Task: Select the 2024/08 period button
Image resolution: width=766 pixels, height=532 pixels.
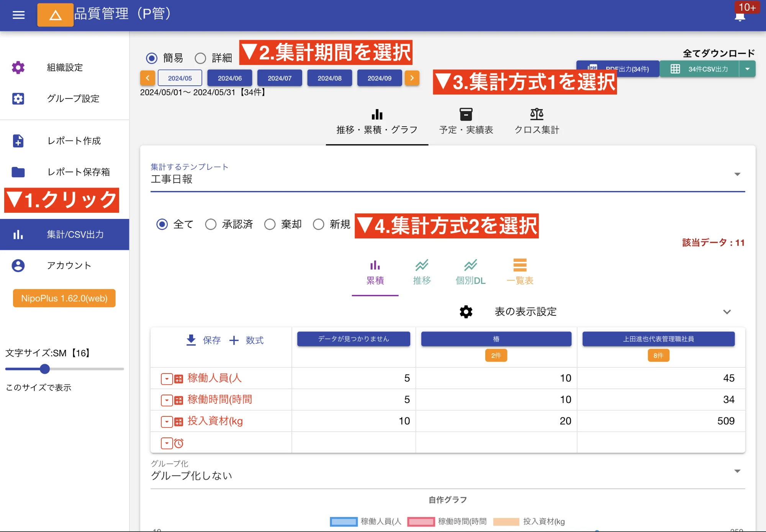Action: point(329,78)
